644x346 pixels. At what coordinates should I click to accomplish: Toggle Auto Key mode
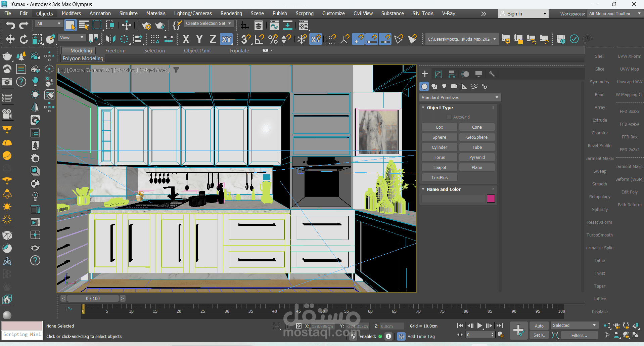[x=539, y=326]
